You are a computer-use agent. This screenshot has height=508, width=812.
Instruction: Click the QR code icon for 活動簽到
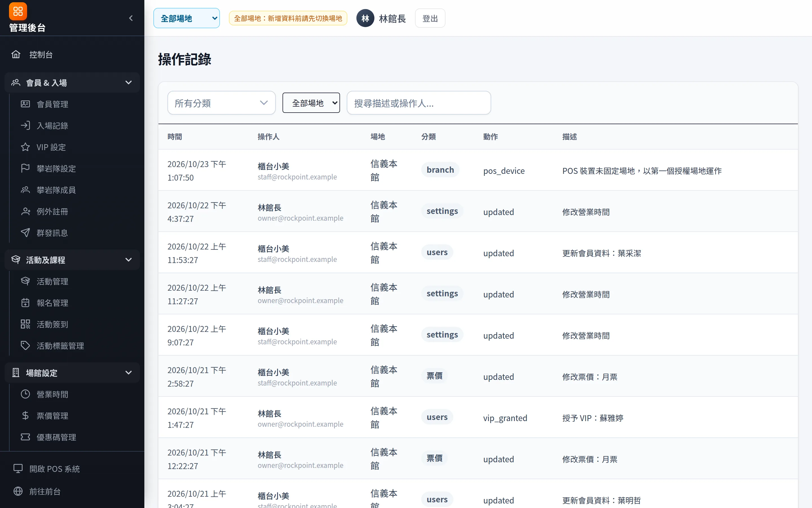(x=25, y=324)
